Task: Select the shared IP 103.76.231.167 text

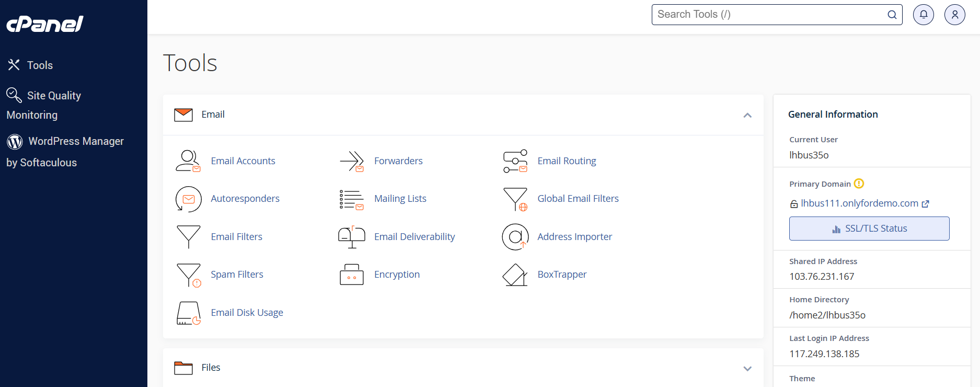Action: [x=822, y=277]
